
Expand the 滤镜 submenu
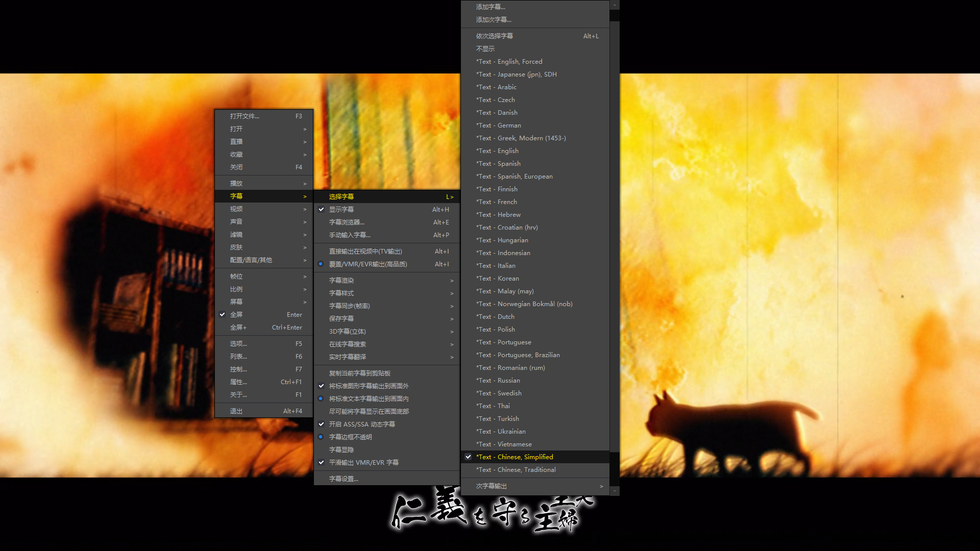[x=264, y=235]
